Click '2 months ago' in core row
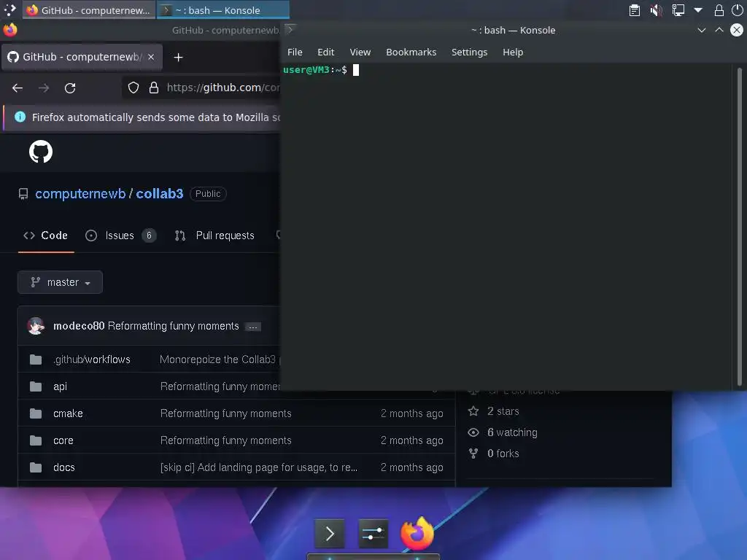Image resolution: width=747 pixels, height=560 pixels. pyautogui.click(x=411, y=440)
